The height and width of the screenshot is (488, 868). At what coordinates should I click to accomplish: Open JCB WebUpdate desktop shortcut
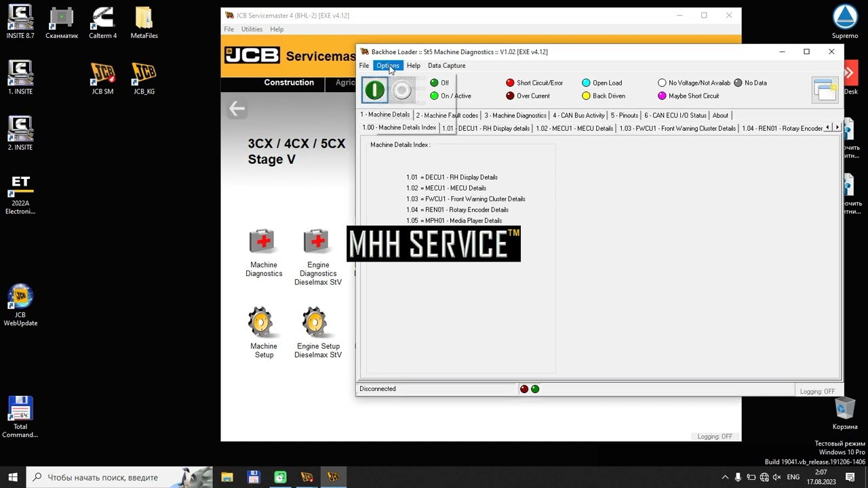[20, 306]
